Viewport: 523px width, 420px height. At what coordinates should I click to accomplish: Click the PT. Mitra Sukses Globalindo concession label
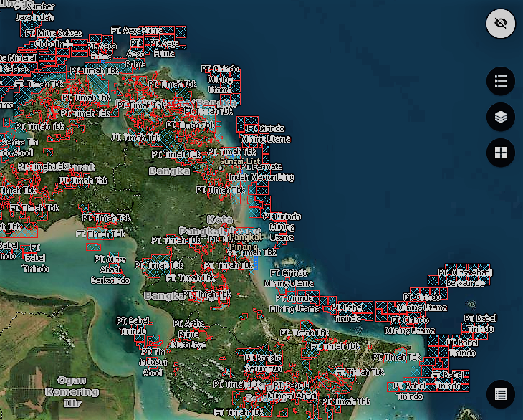[x=53, y=38]
